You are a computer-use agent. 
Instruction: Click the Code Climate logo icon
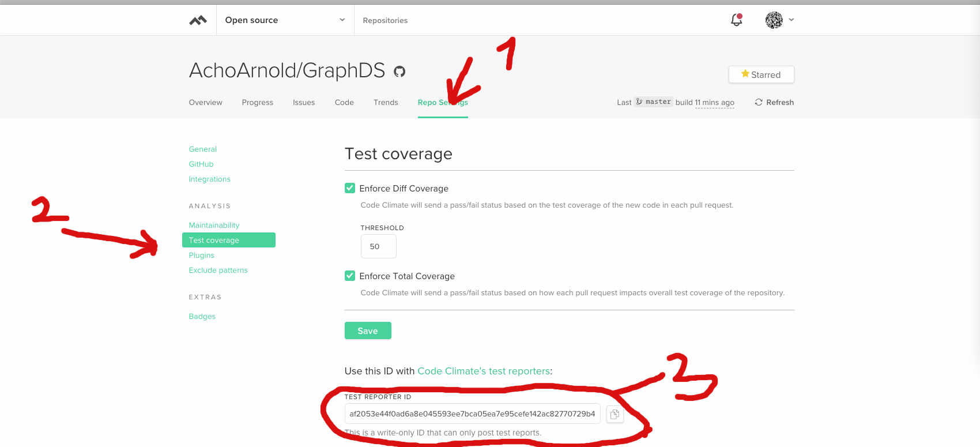(198, 20)
